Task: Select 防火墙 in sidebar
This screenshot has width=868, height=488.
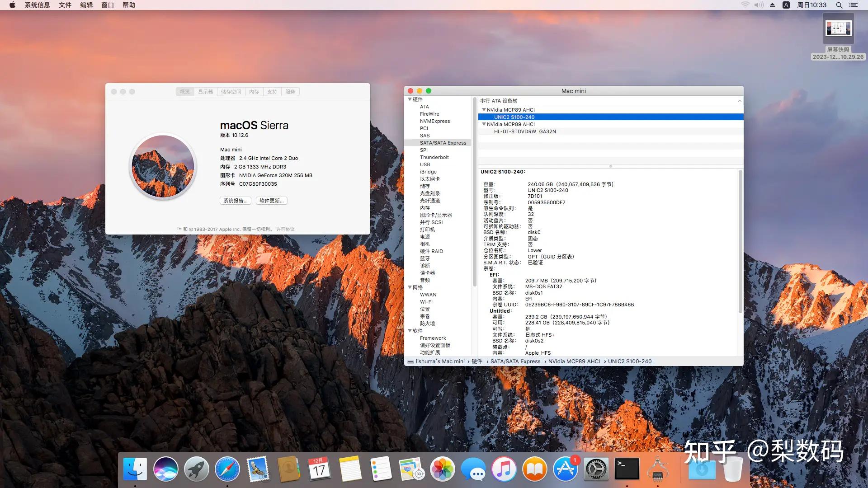Action: [427, 324]
